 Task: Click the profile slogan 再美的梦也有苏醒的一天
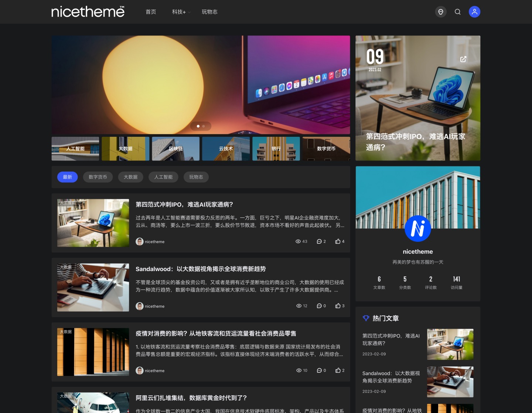[418, 262]
